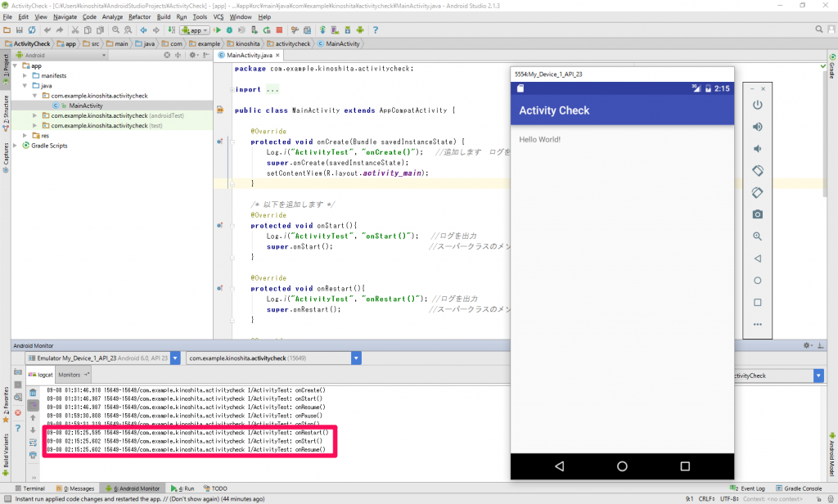Clear logcat with the trash icon
838x504 pixels.
click(33, 393)
